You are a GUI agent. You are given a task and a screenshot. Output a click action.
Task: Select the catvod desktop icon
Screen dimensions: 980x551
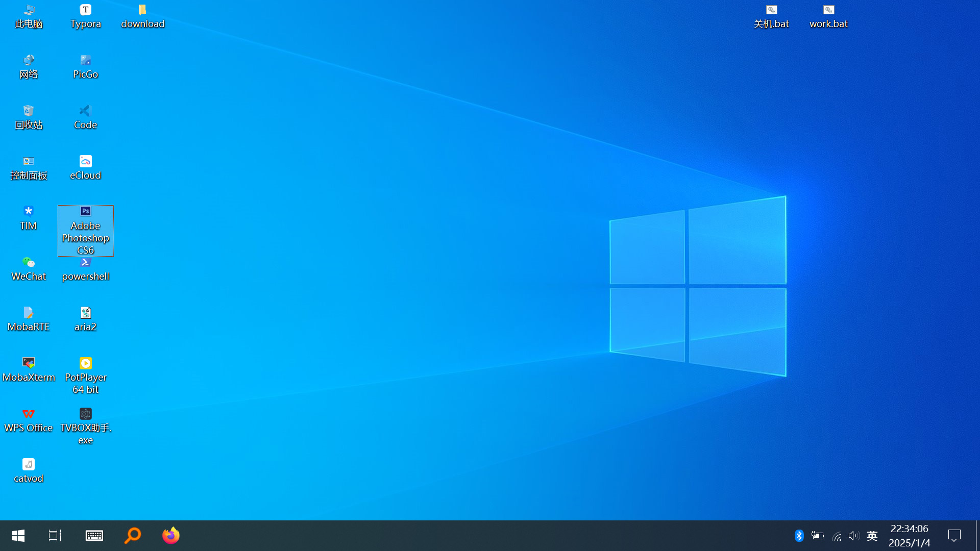pyautogui.click(x=29, y=471)
